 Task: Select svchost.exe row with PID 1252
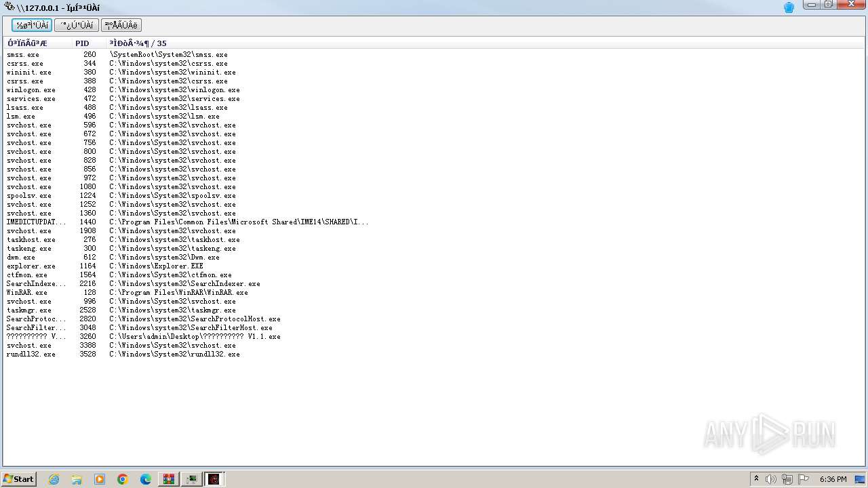(434, 204)
